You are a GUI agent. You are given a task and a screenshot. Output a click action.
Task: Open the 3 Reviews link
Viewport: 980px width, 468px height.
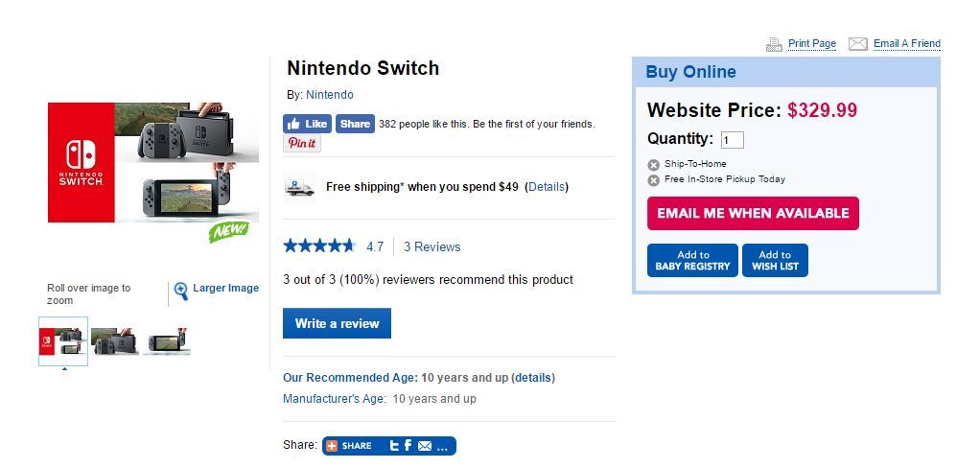tap(432, 246)
